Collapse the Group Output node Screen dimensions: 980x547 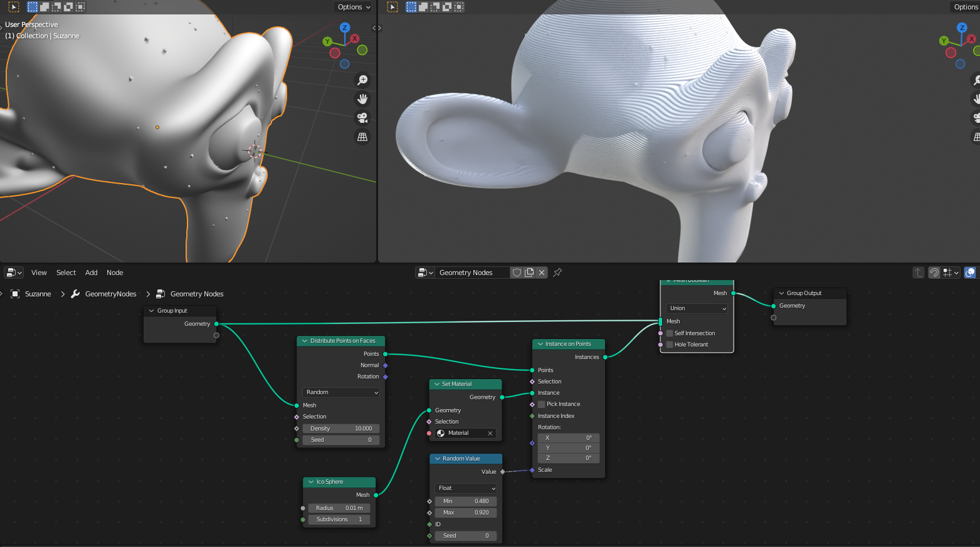click(x=781, y=293)
